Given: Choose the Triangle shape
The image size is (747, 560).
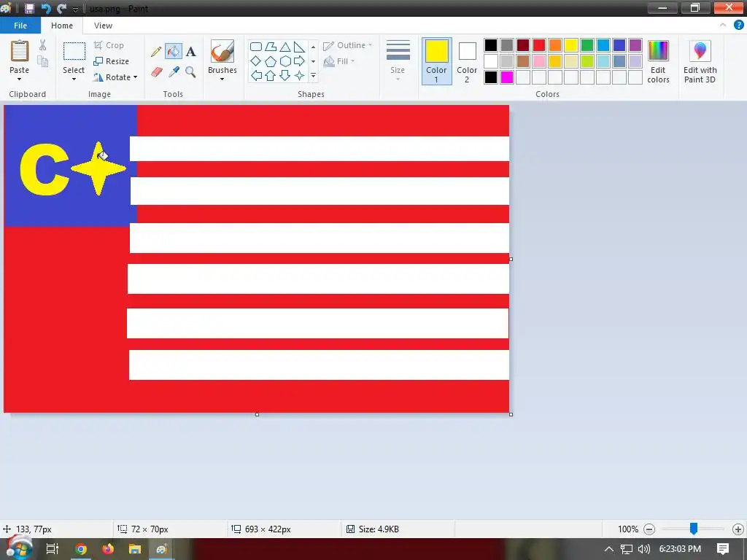Looking at the screenshot, I should [x=285, y=47].
